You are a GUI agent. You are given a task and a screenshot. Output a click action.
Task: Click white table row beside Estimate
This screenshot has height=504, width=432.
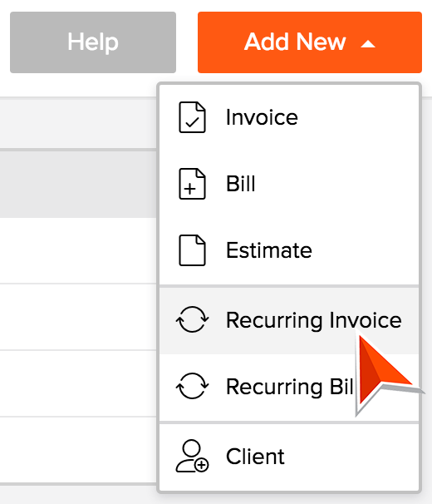[x=78, y=250]
